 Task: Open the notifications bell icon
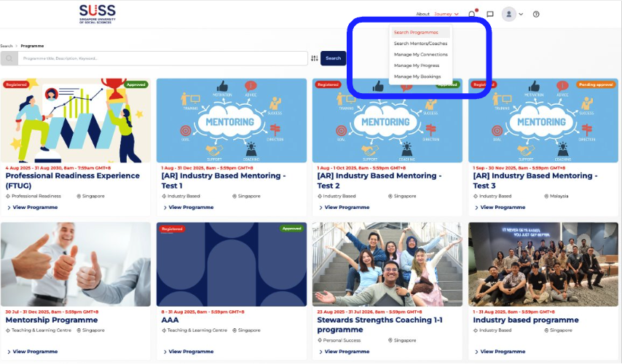[472, 14]
